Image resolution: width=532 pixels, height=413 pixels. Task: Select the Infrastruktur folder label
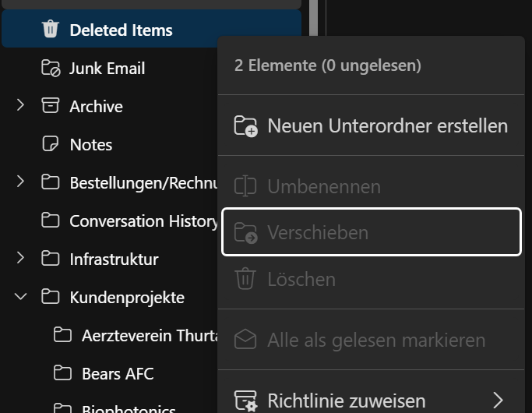tap(114, 259)
